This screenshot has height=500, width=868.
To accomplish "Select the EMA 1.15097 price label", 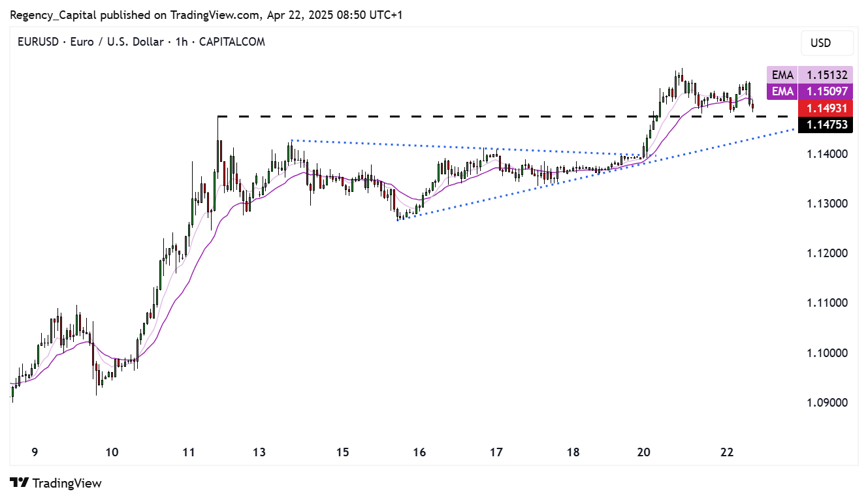I will point(810,91).
